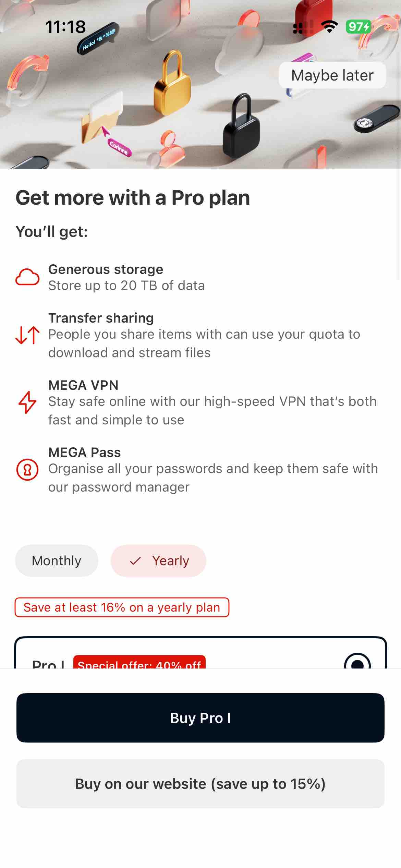Viewport: 401px width, 868px height.
Task: Tap the 'Special offer: 40% off' tag
Action: pyautogui.click(x=139, y=663)
